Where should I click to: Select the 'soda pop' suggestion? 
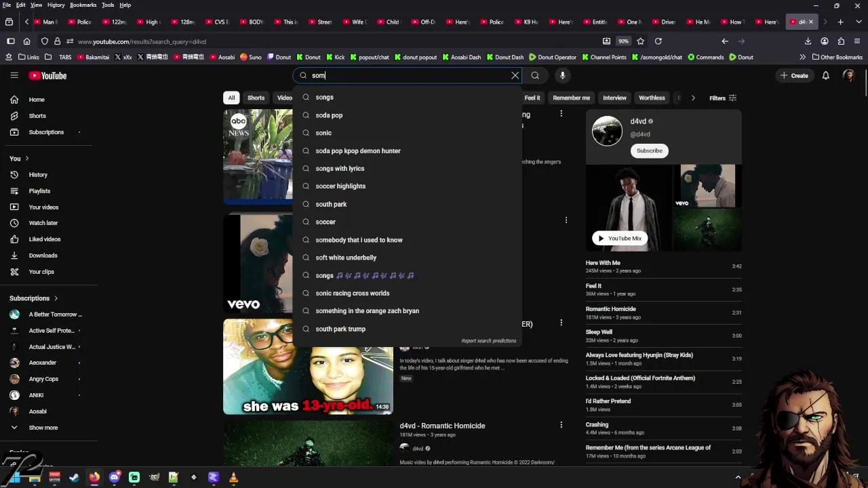(x=407, y=115)
